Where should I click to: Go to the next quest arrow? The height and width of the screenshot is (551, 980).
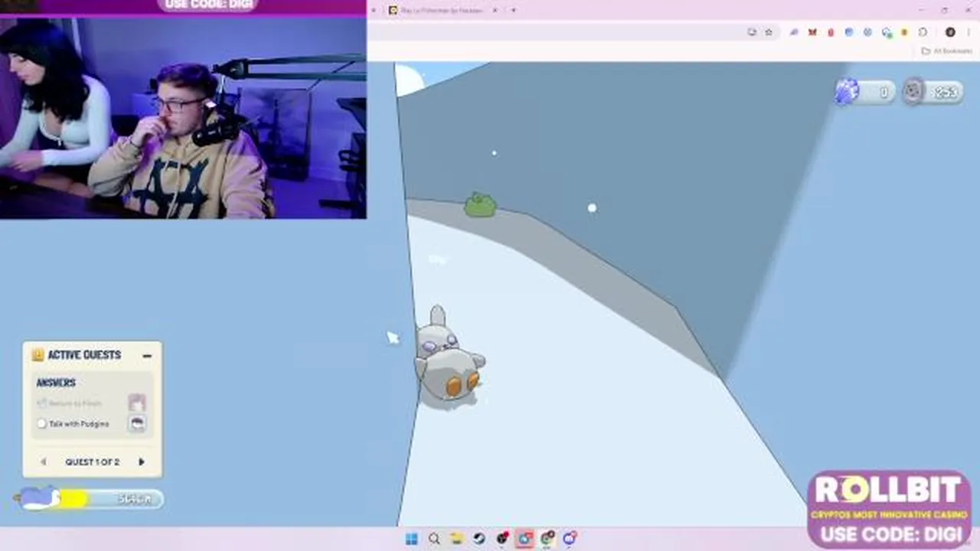click(141, 461)
